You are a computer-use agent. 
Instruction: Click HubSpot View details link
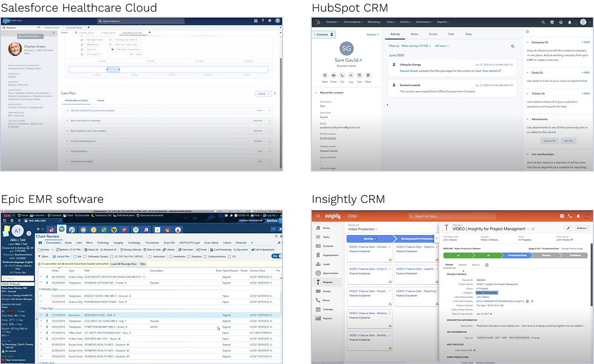(492, 71)
